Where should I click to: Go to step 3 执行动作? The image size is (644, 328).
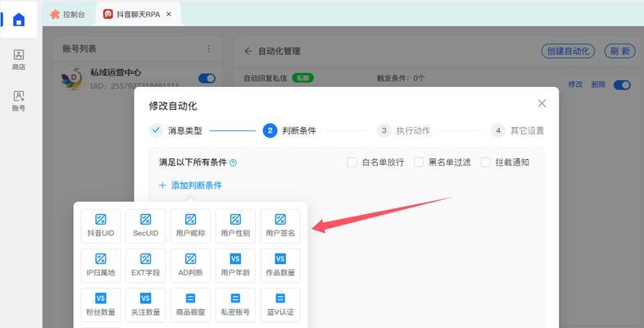403,130
